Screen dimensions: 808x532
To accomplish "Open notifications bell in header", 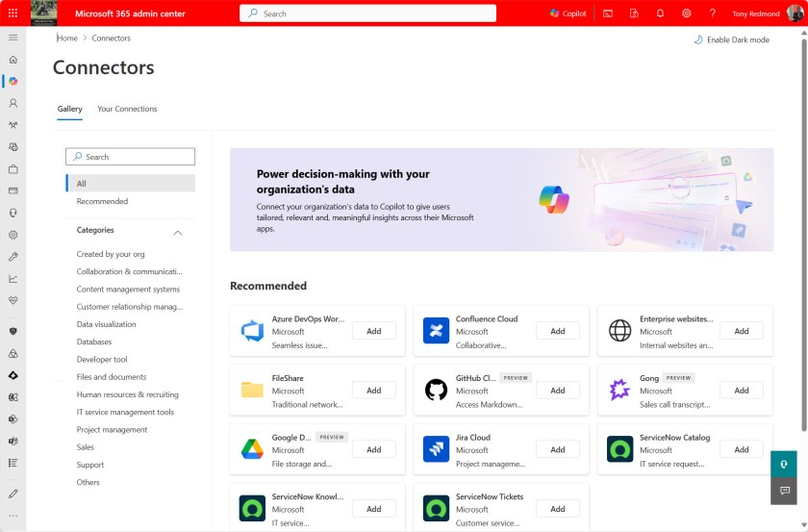I will 660,13.
